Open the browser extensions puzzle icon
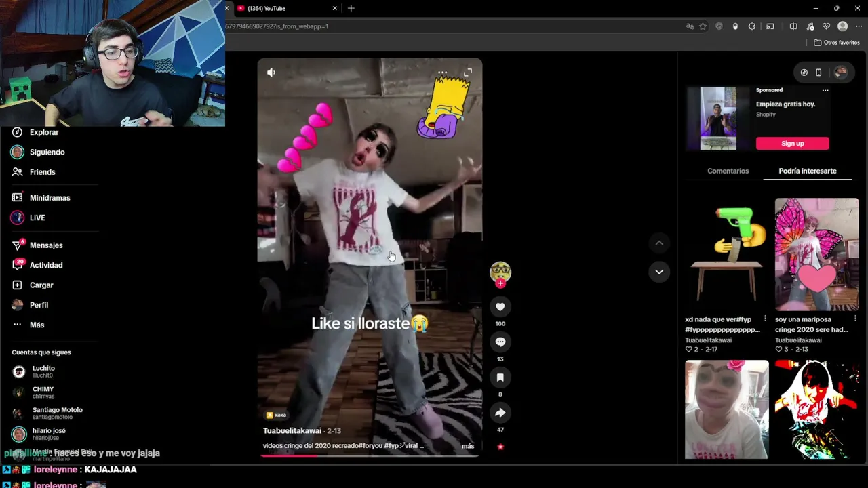Screen dimensions: 868x488 click(x=752, y=26)
